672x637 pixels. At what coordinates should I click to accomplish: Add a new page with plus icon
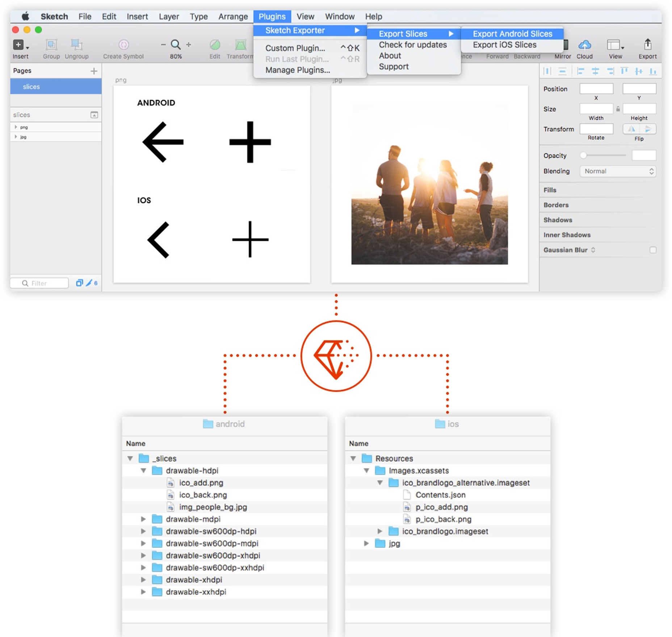coord(94,71)
